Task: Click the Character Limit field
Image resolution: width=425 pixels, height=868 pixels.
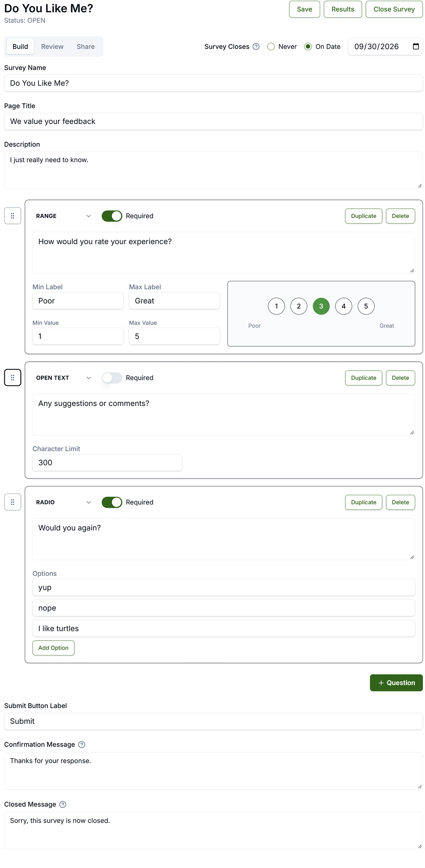Action: (x=107, y=462)
